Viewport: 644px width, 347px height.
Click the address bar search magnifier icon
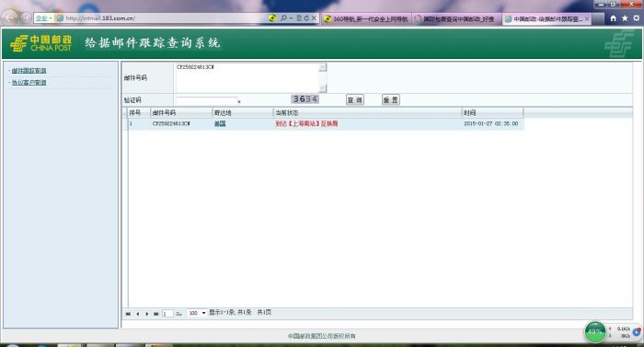click(283, 18)
